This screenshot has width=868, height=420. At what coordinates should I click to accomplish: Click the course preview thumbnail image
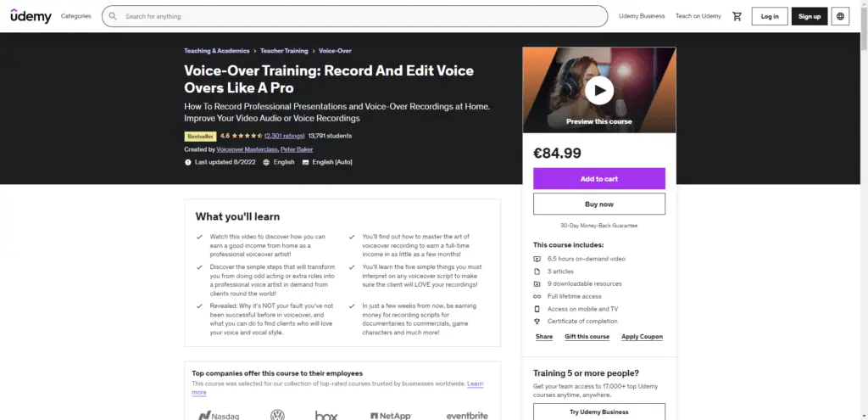pos(599,90)
